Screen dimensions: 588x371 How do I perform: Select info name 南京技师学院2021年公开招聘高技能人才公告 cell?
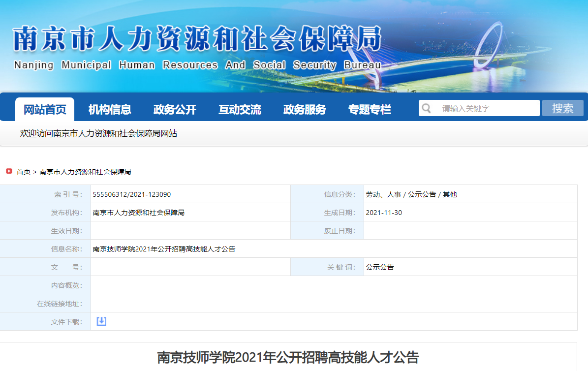(x=164, y=249)
